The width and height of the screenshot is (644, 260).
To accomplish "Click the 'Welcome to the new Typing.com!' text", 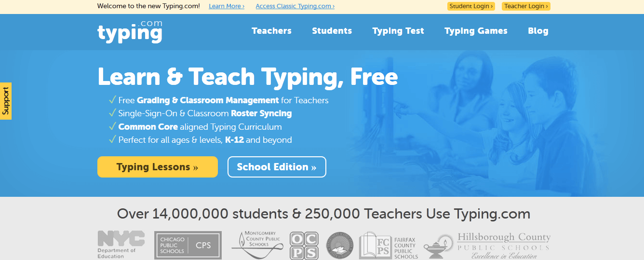I will 148,6.
